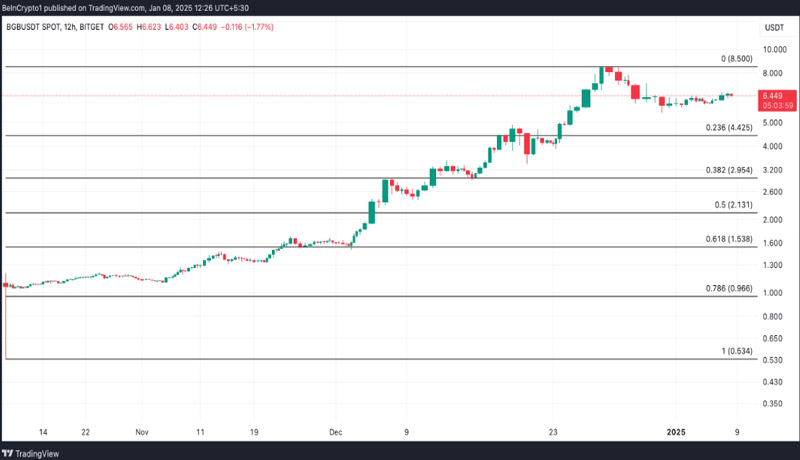Click the Nov date axis label
Screen dimensions: 800x460
(x=142, y=432)
